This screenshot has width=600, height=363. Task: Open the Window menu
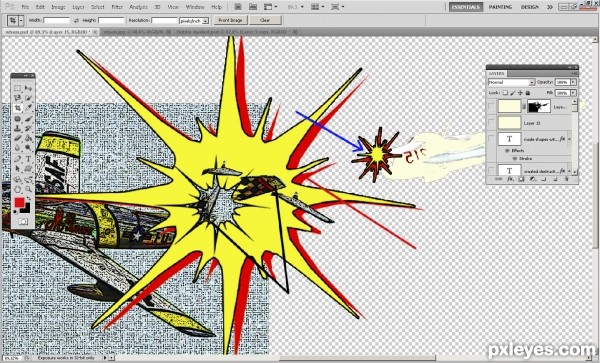[x=195, y=7]
